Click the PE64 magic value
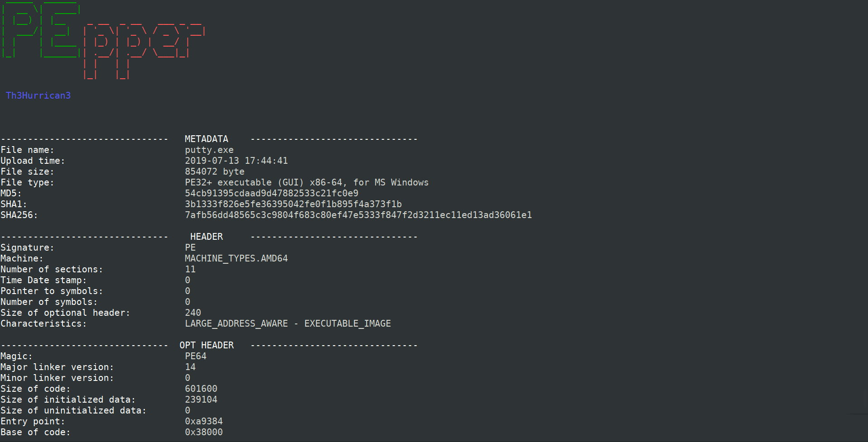The image size is (868, 442). 196,356
